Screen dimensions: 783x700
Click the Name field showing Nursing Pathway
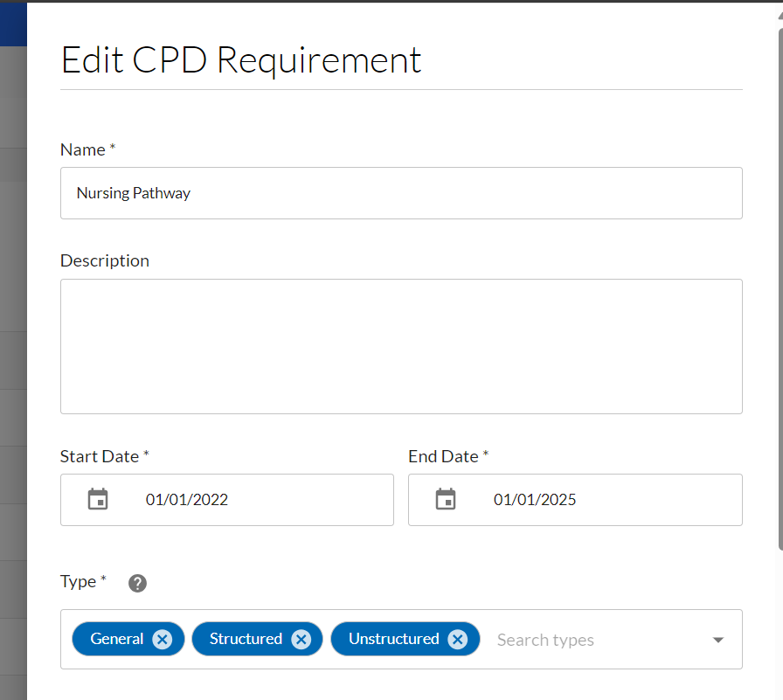click(262, 192)
